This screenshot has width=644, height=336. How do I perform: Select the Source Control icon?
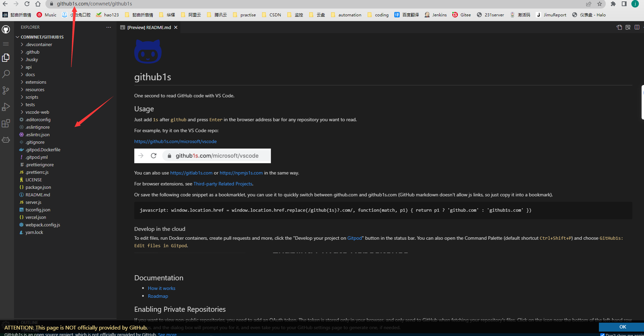coord(6,90)
